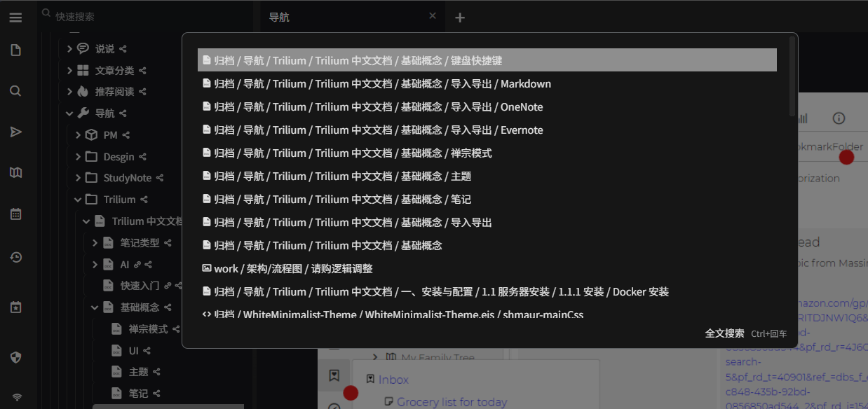The height and width of the screenshot is (409, 868).
Task: Click the 全文搜索 full text search button
Action: [x=725, y=333]
